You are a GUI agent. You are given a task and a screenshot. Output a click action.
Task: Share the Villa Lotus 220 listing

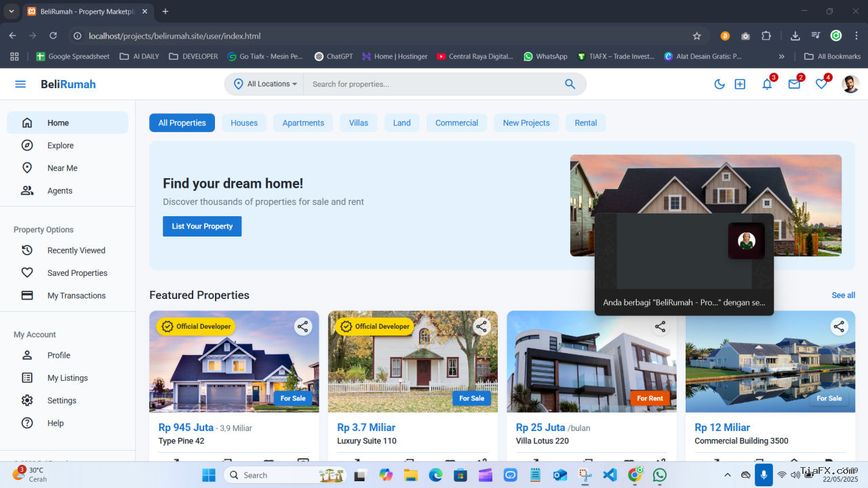[x=660, y=326]
